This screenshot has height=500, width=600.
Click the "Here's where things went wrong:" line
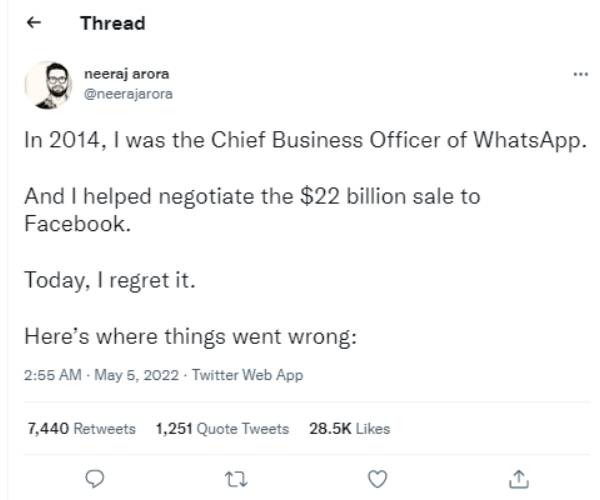tap(190, 337)
